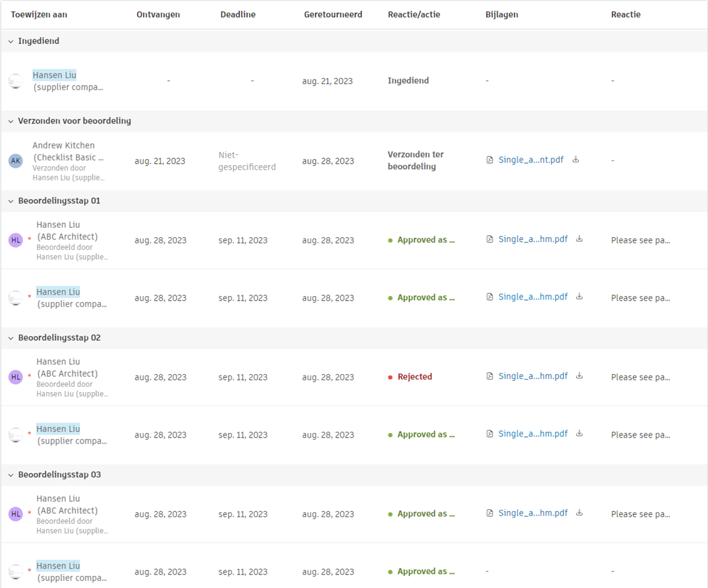This screenshot has width=708, height=588.
Task: Click the PDF file icon beside Single_a...nt.pdf
Action: click(490, 160)
